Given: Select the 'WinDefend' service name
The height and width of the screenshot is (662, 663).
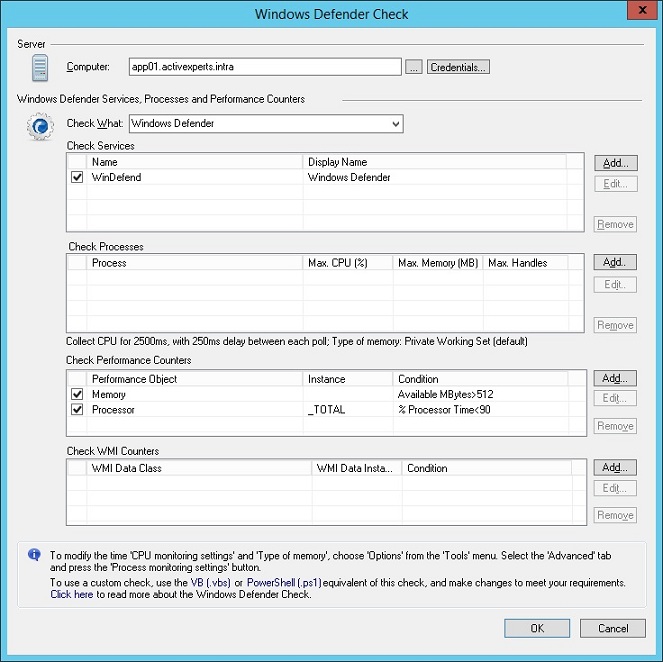Looking at the screenshot, I should pos(117,177).
